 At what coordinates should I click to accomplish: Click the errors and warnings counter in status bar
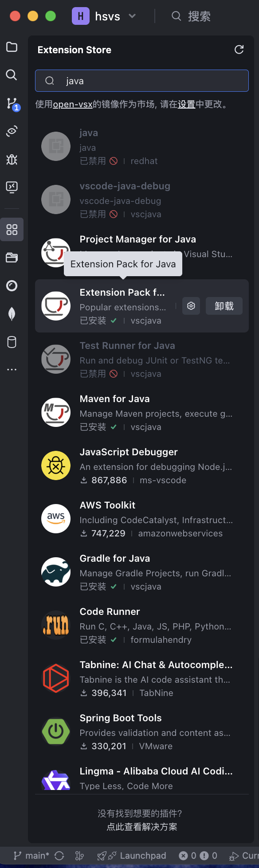[x=199, y=856]
